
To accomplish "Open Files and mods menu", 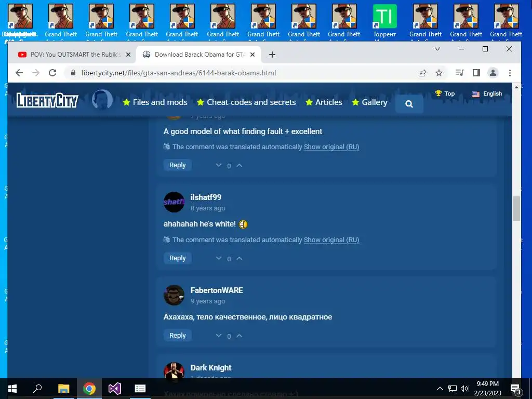I will click(155, 102).
